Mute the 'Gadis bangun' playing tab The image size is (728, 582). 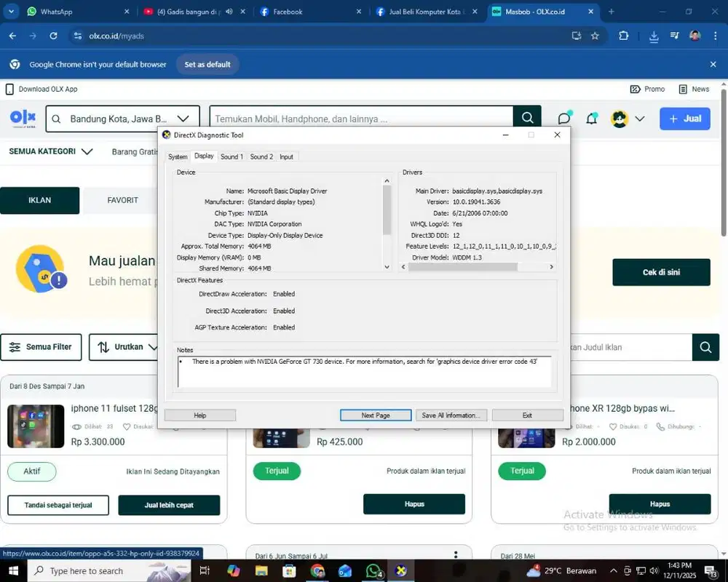(x=227, y=12)
